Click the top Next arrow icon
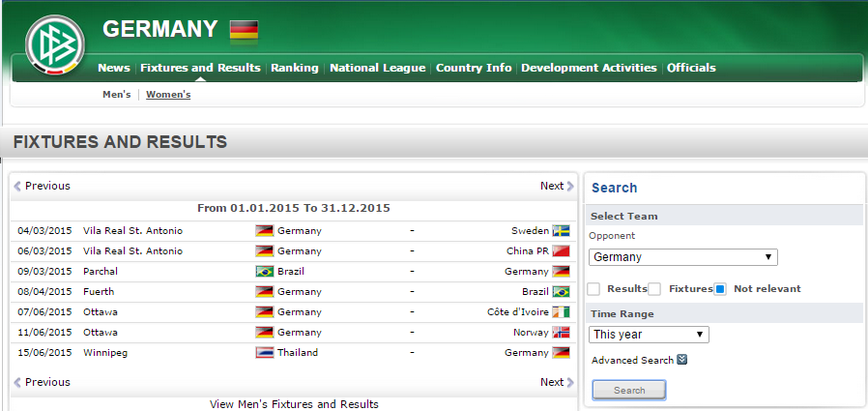Viewport: 868px width, 411px height. [x=570, y=186]
